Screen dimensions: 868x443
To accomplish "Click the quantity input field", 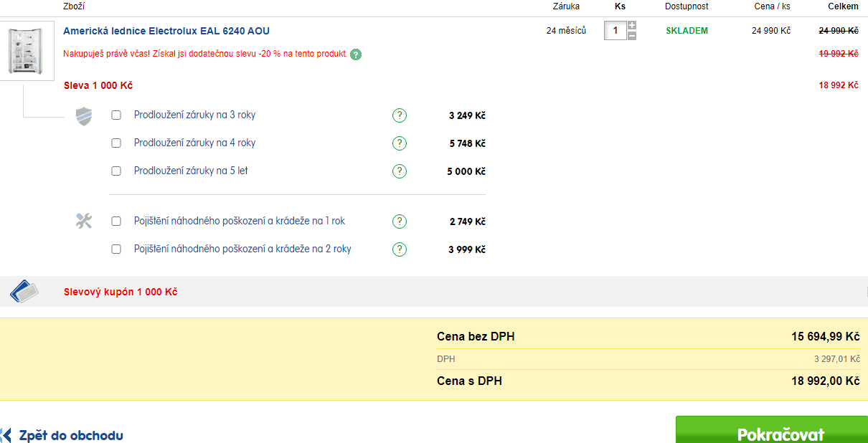I will (x=615, y=31).
